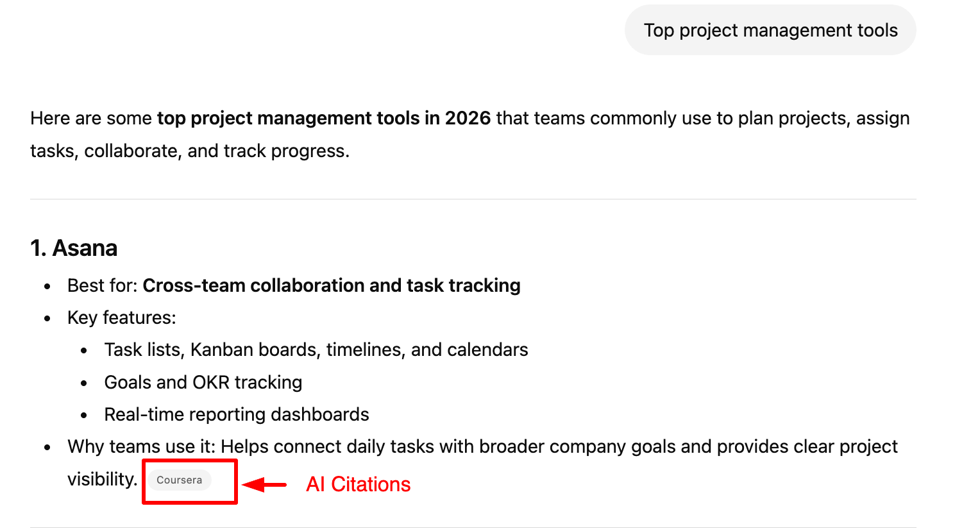The height and width of the screenshot is (531, 980).
Task: Select the 'Key features:' list item
Action: (x=122, y=317)
